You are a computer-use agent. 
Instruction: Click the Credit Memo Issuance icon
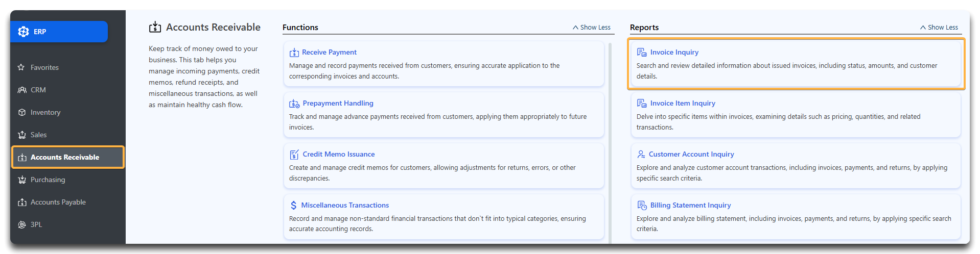point(294,155)
